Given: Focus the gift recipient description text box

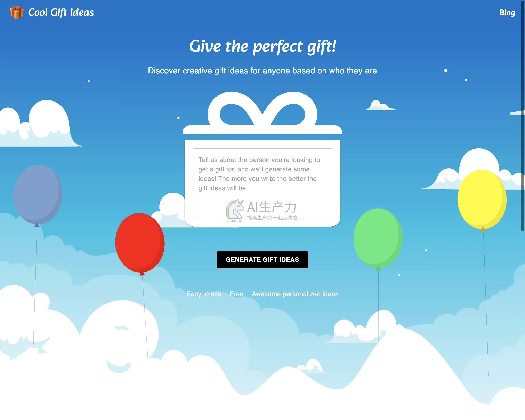Looking at the screenshot, I should click(x=262, y=183).
